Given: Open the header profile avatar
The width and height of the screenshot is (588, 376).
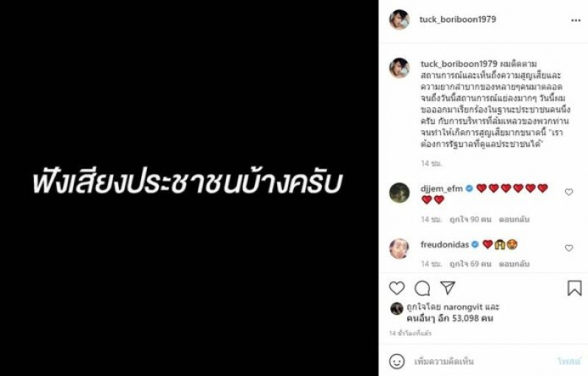Looking at the screenshot, I should 399,20.
